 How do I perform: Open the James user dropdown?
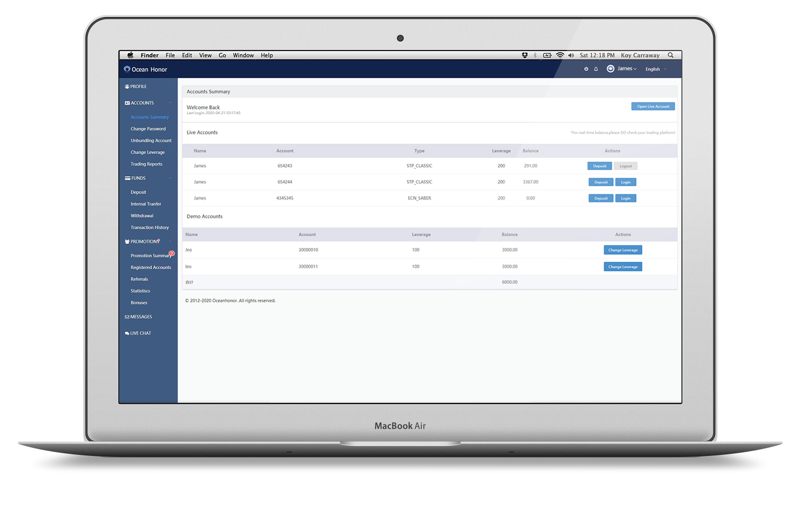click(x=627, y=69)
